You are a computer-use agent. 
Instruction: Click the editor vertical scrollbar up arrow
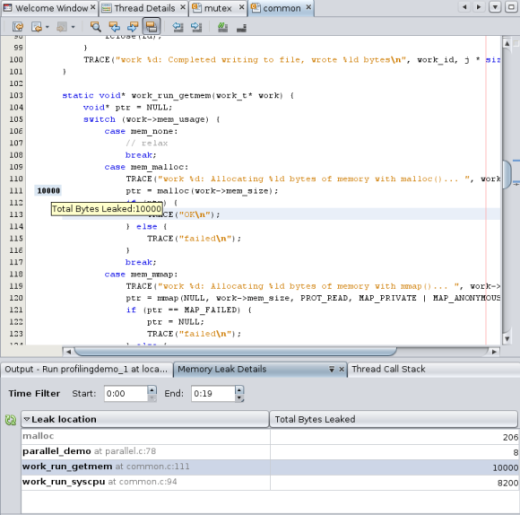[x=507, y=43]
